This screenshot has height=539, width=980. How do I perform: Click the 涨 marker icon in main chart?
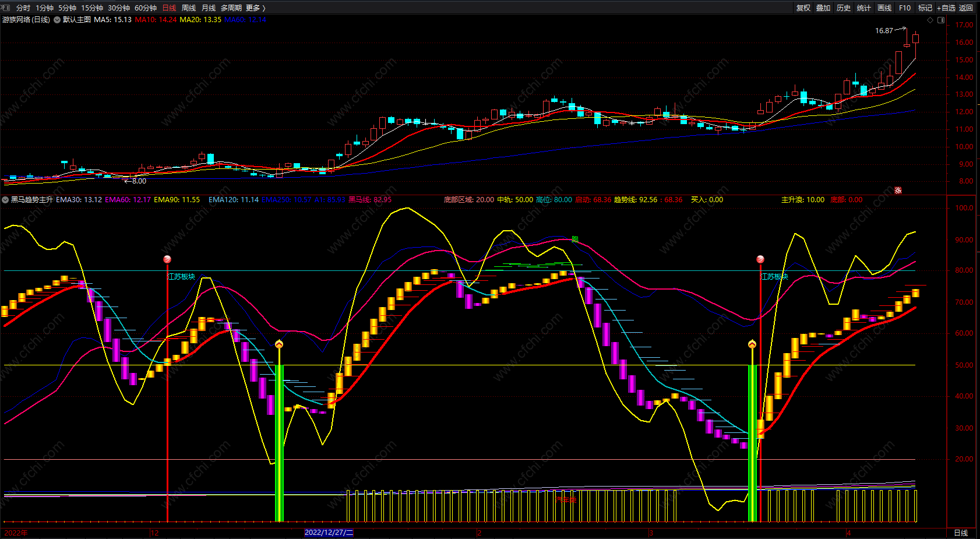(x=898, y=191)
